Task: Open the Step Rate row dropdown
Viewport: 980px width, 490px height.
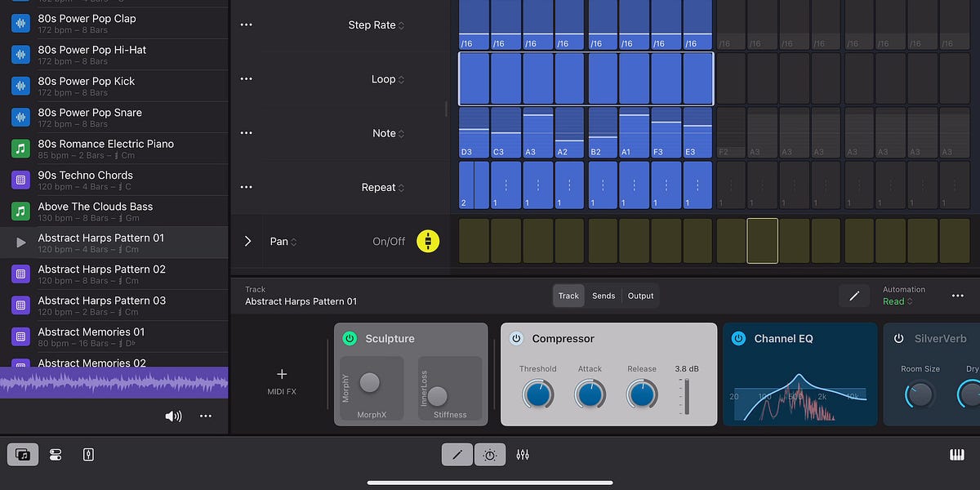Action: (376, 25)
